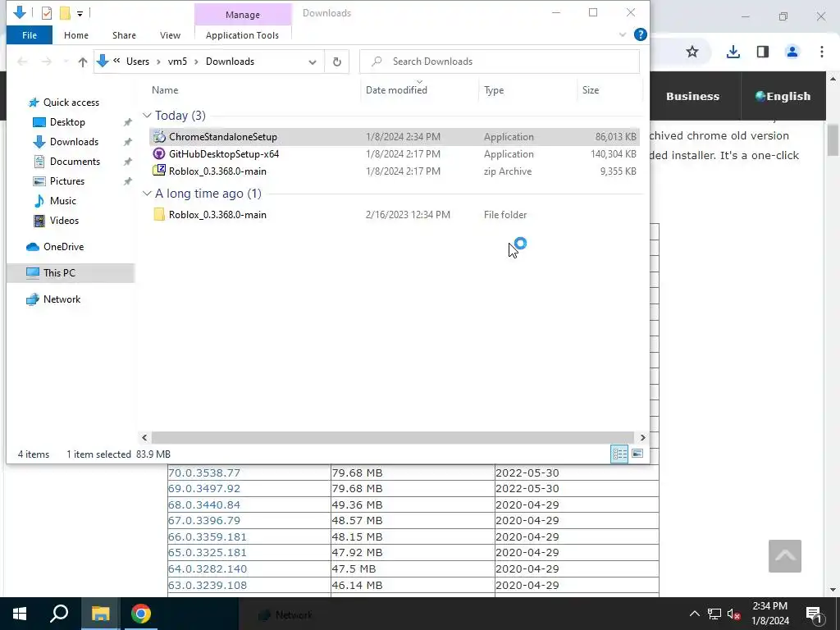
Task: Expand the ribbon
Action: click(623, 34)
